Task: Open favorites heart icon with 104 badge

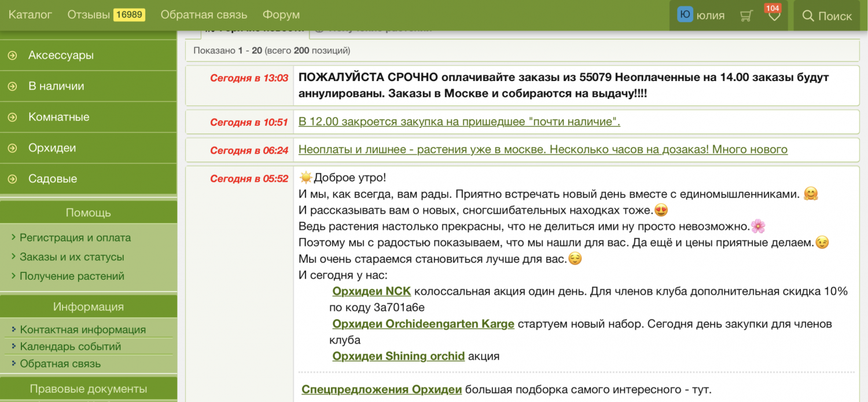Action: 774,16
